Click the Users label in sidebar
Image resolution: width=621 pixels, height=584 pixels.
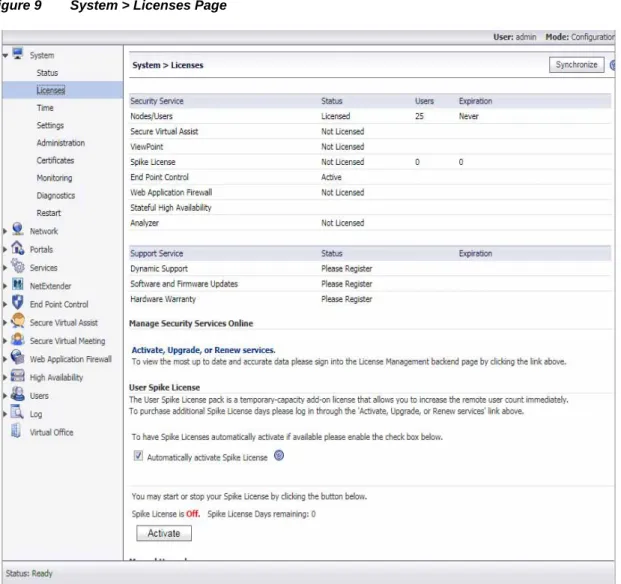[39, 396]
